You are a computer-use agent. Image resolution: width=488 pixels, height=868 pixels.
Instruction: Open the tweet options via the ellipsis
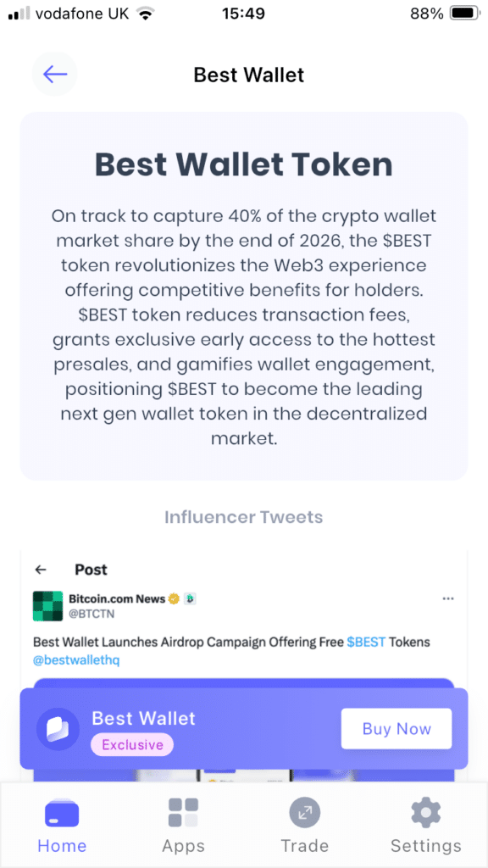tap(448, 598)
